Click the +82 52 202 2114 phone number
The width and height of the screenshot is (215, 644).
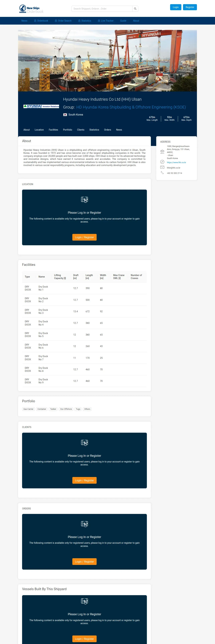[x=174, y=173]
